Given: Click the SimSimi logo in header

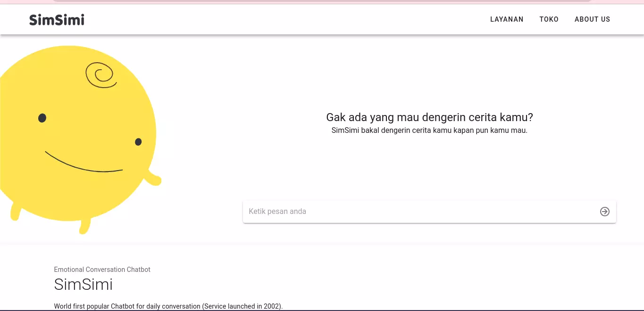Looking at the screenshot, I should click(57, 19).
